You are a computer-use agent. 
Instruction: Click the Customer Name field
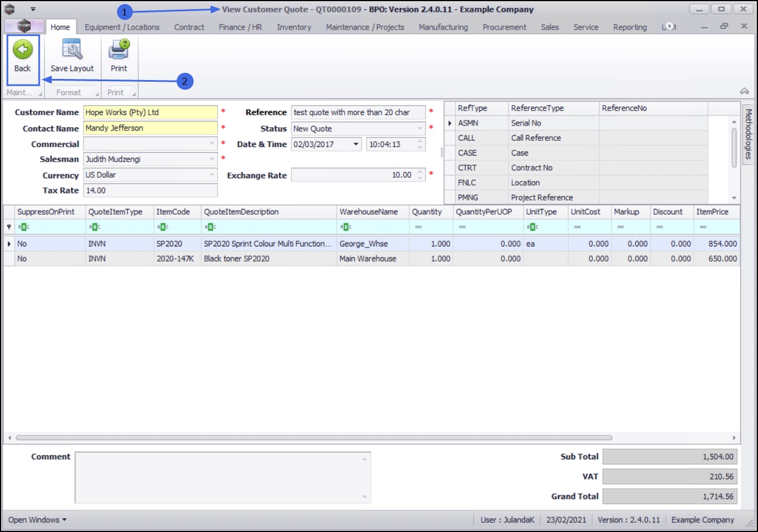point(150,112)
